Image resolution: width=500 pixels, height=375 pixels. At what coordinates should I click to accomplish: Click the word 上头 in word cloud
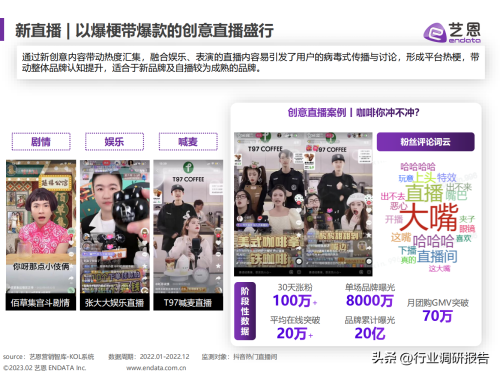pyautogui.click(x=425, y=178)
